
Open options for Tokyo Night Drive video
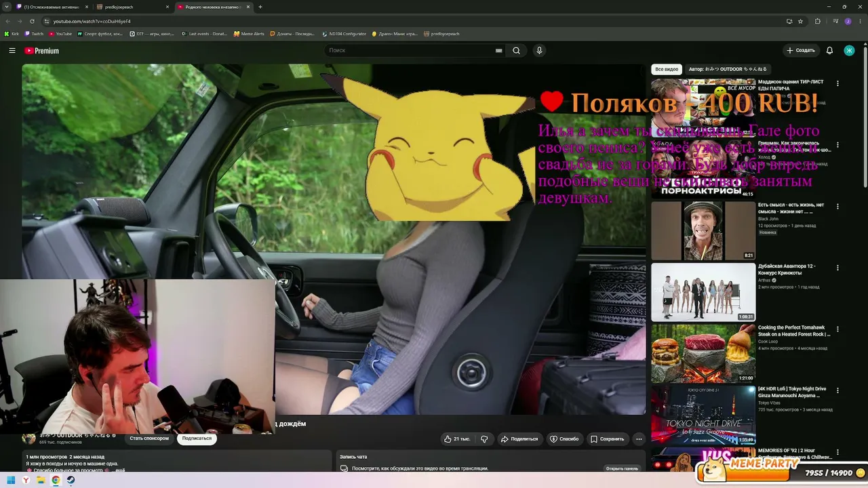click(x=837, y=391)
